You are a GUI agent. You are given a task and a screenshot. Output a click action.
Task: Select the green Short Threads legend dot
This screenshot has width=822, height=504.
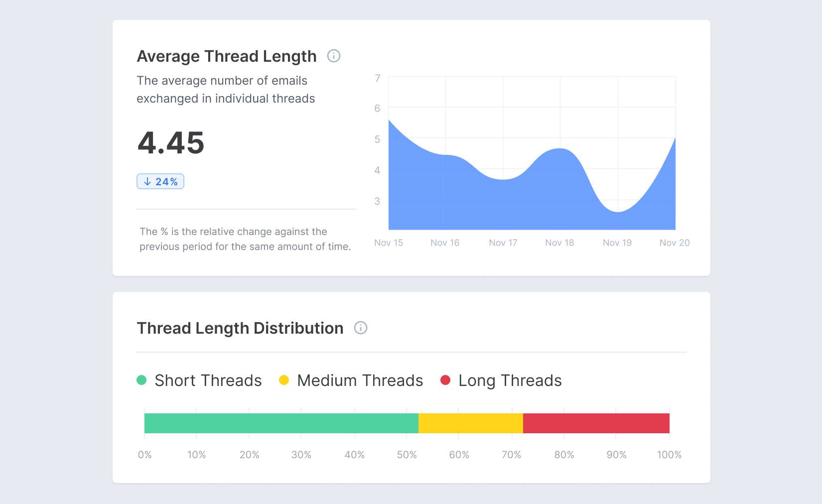click(141, 379)
